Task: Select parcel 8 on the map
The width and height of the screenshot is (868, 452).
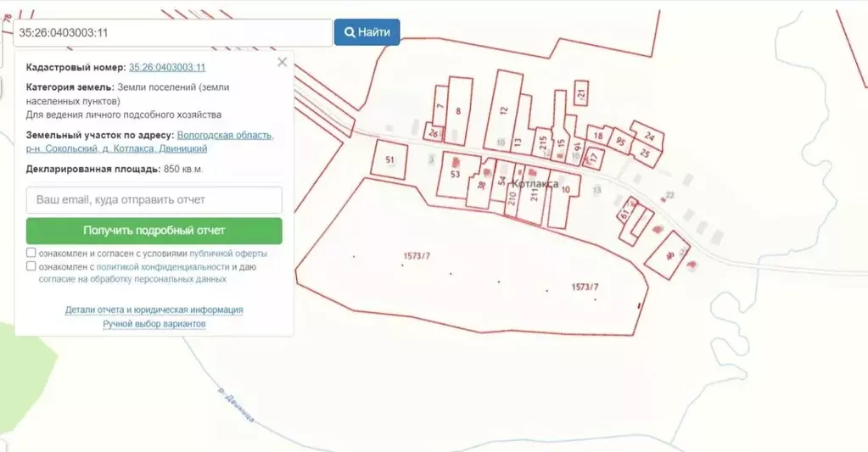Action: [459, 111]
